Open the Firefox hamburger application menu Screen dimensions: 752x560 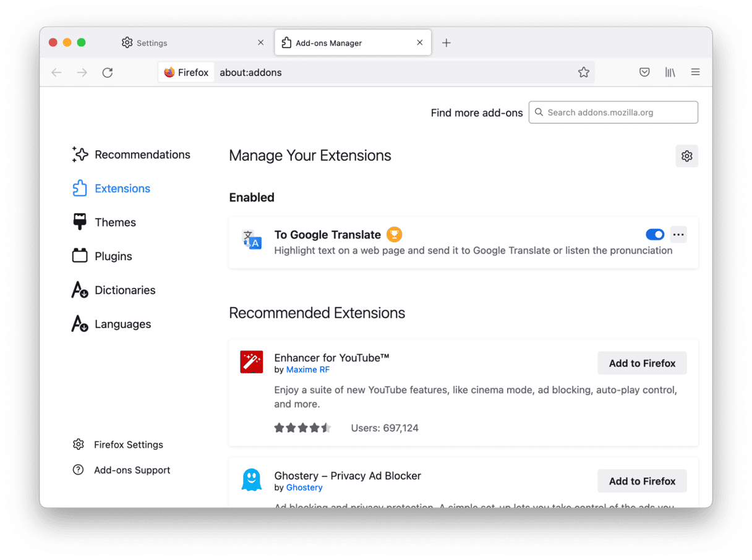pos(695,72)
